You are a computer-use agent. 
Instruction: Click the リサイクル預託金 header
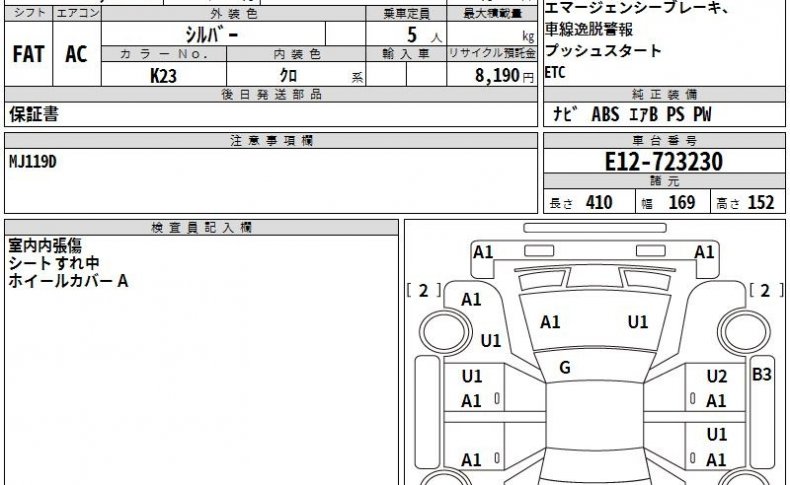pyautogui.click(x=492, y=53)
